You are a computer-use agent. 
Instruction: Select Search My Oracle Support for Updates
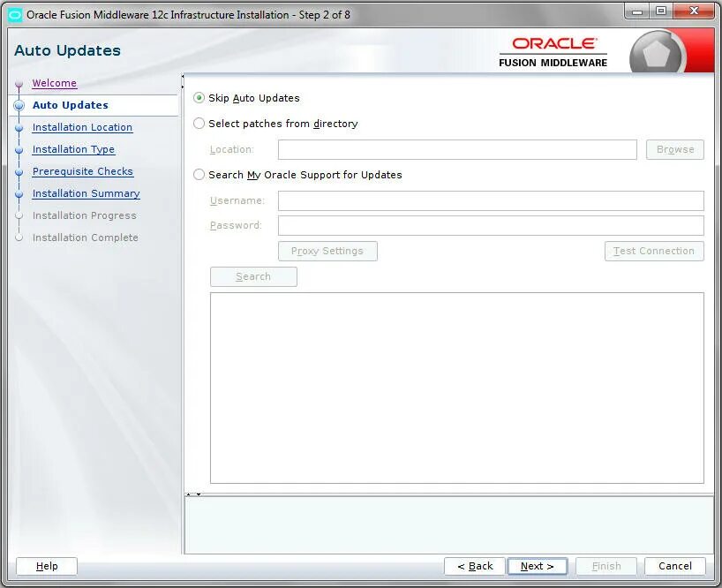pyautogui.click(x=199, y=175)
